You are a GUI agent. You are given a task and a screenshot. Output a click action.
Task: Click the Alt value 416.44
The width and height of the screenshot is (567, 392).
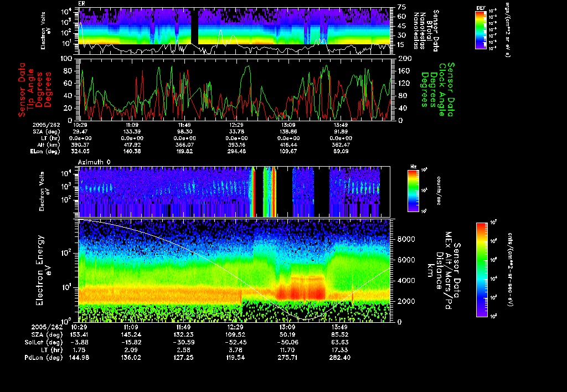[x=288, y=145]
